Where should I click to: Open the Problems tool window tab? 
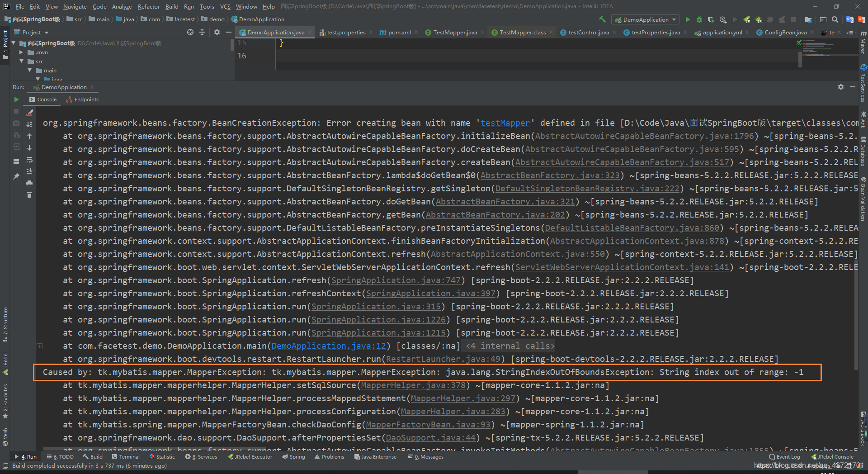coord(329,457)
